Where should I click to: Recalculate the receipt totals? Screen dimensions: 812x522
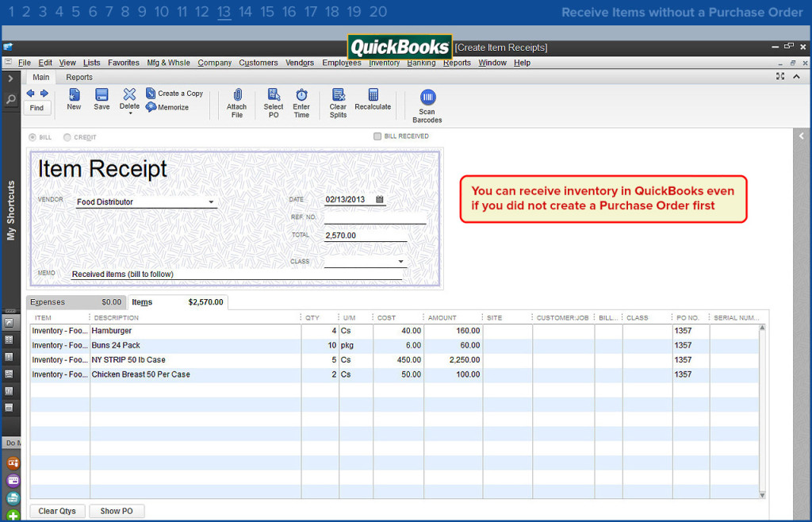pyautogui.click(x=373, y=99)
